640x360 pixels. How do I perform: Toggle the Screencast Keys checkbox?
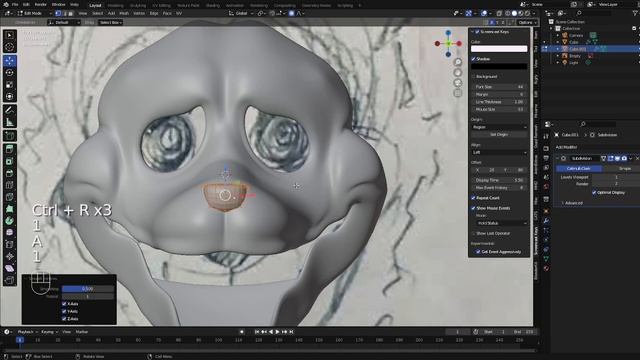(x=477, y=31)
